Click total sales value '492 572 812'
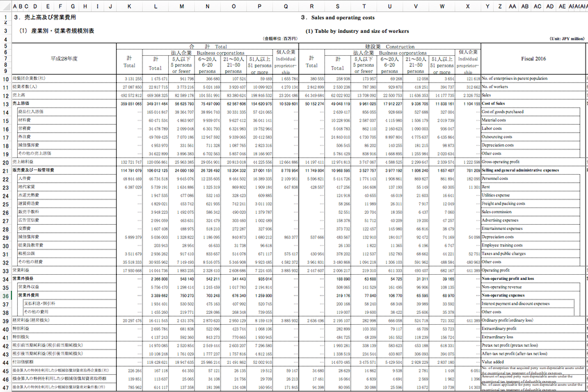This screenshot has height=392, width=588. click(129, 95)
